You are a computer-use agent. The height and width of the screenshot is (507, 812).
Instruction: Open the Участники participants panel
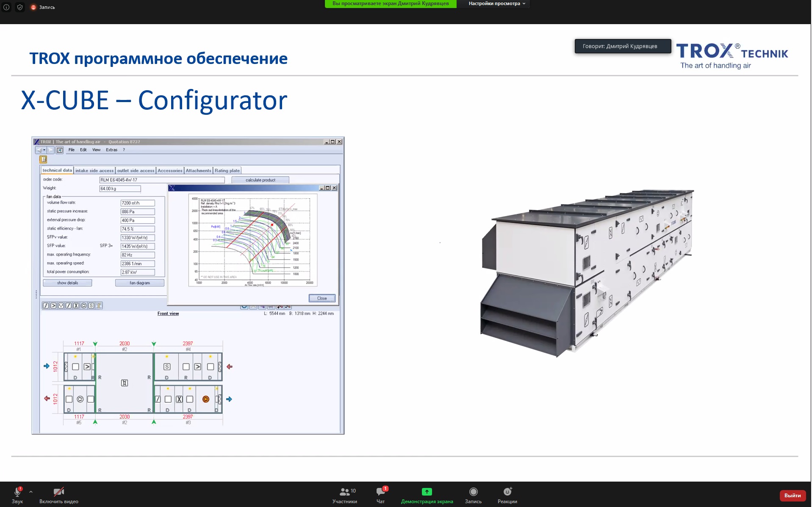point(345,495)
